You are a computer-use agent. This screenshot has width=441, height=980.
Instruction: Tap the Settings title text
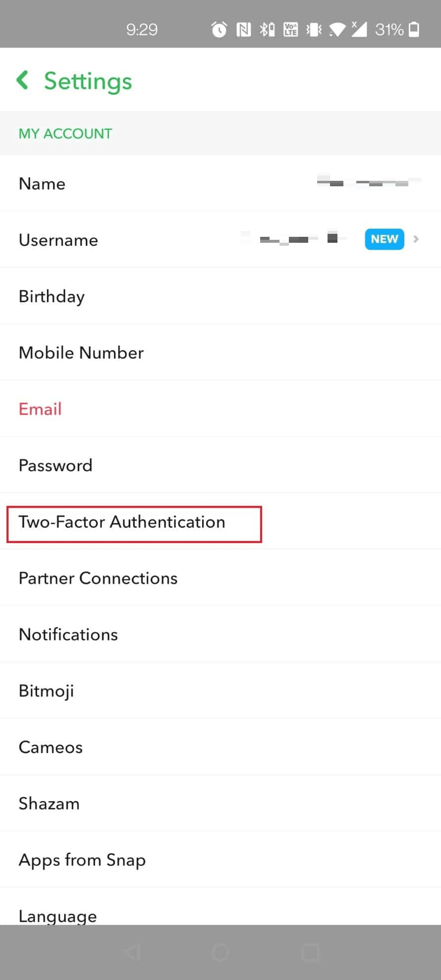[88, 81]
